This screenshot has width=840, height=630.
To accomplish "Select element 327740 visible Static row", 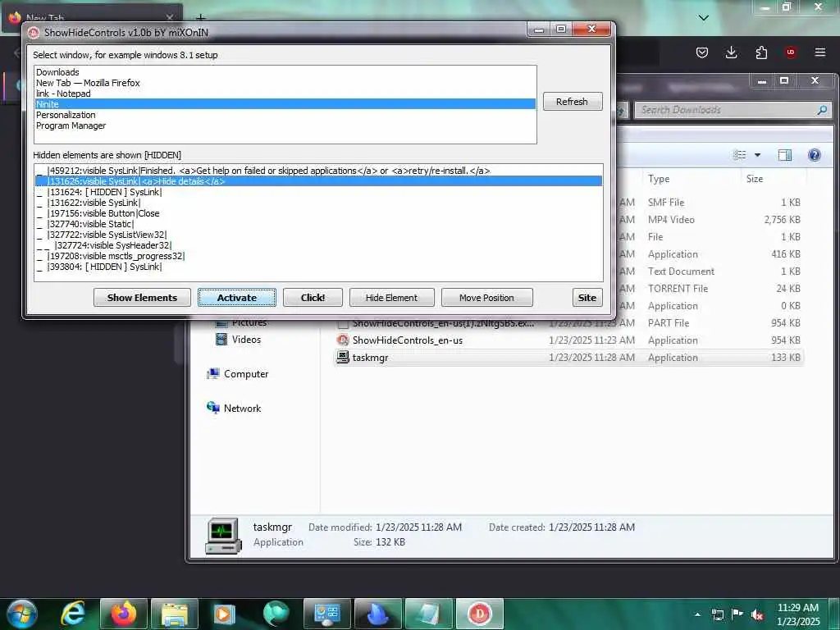I will point(319,225).
